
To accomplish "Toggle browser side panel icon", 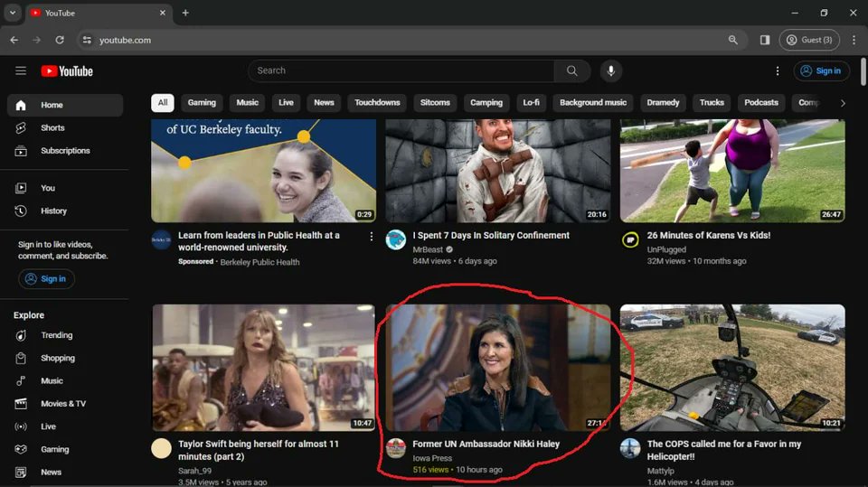I will pyautogui.click(x=765, y=40).
